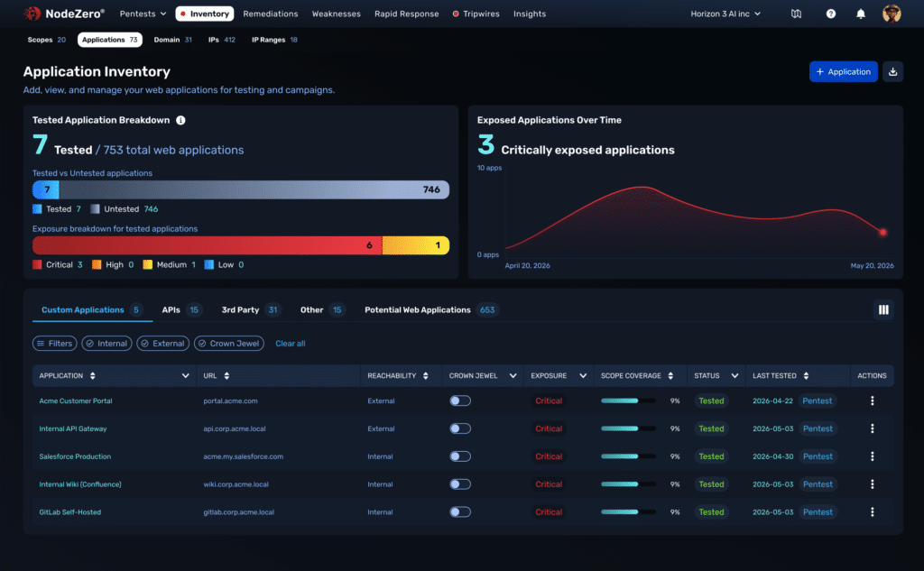Toggle Crown Jewel for Internal API Gateway

click(x=460, y=428)
